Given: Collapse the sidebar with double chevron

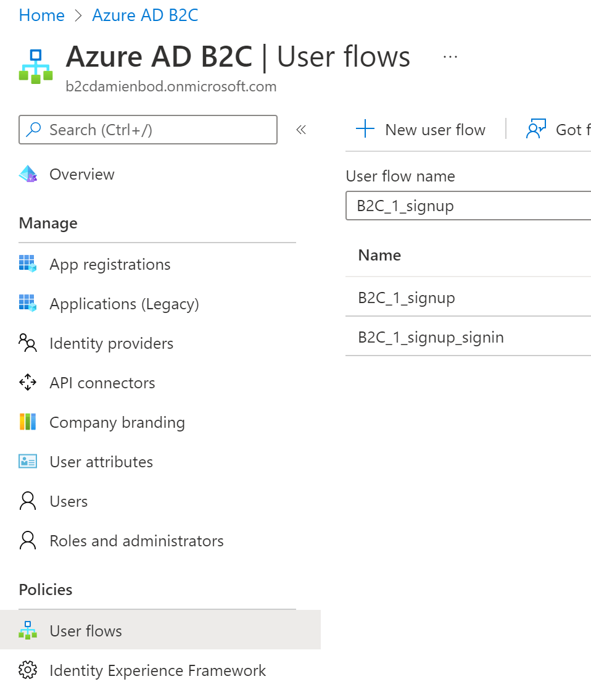Looking at the screenshot, I should click(301, 130).
